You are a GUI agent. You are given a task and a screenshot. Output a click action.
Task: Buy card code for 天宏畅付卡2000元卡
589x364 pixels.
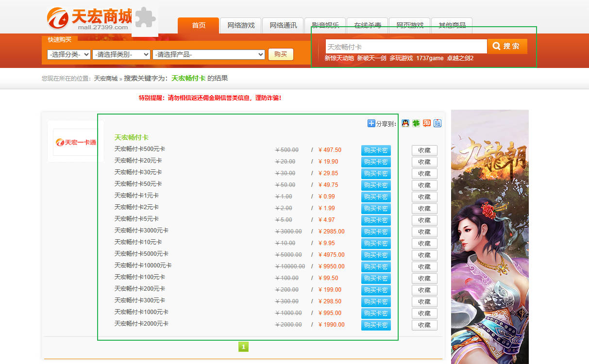(376, 325)
